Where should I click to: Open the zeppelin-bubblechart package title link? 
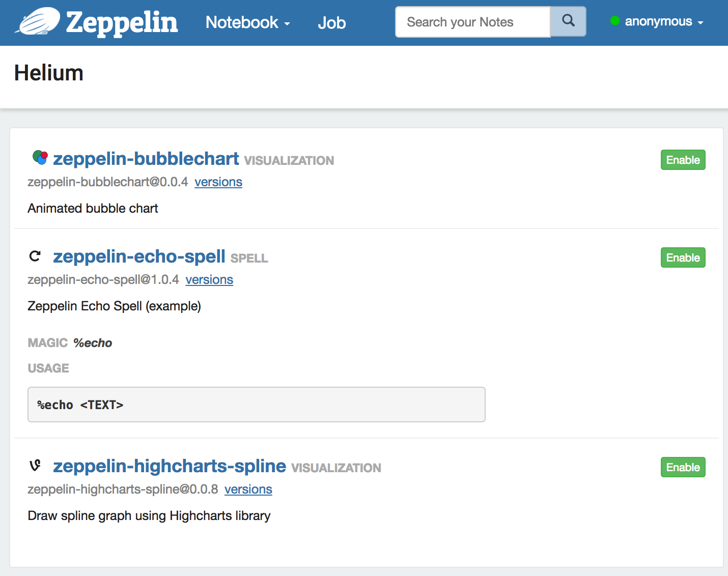(x=146, y=159)
